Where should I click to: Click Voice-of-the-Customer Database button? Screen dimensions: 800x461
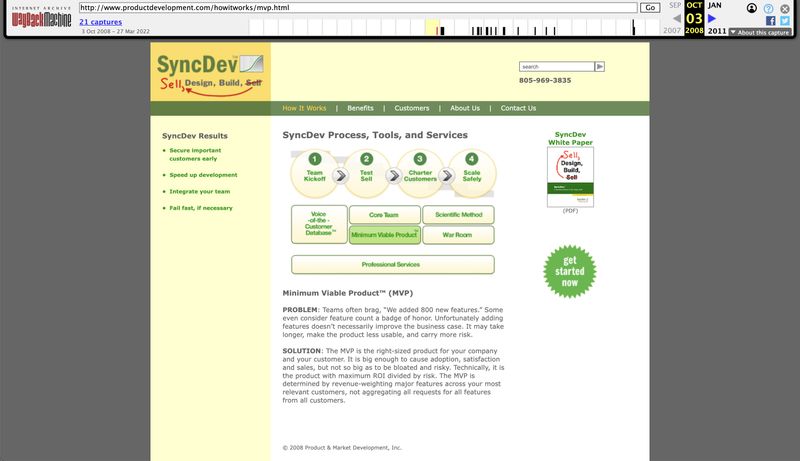click(319, 224)
